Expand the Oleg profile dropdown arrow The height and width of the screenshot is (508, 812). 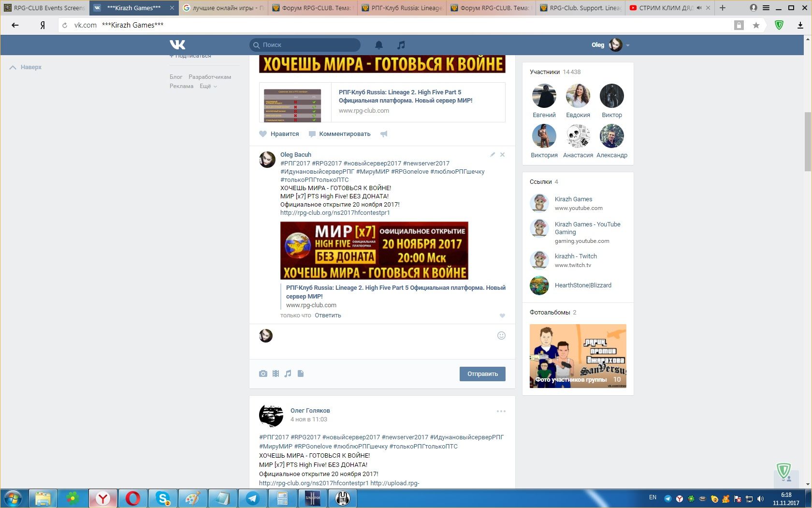click(x=628, y=45)
